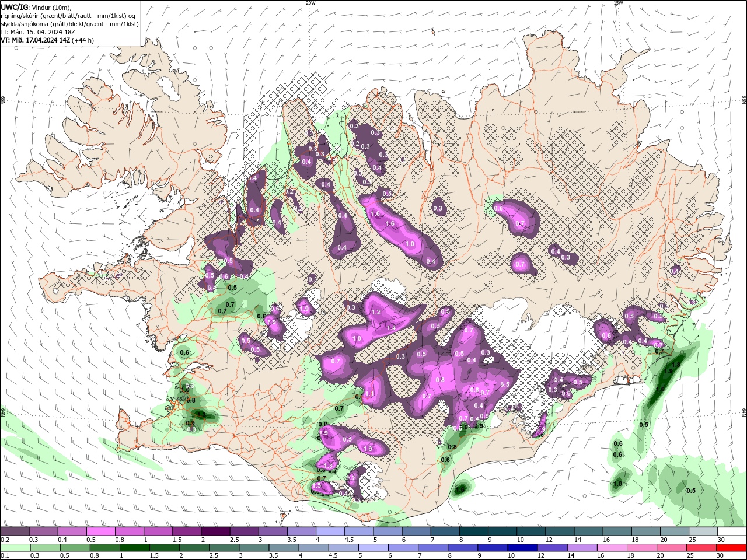Select the '1.4' snow value in central Iceland
The height and width of the screenshot is (560, 747).
coord(391,328)
